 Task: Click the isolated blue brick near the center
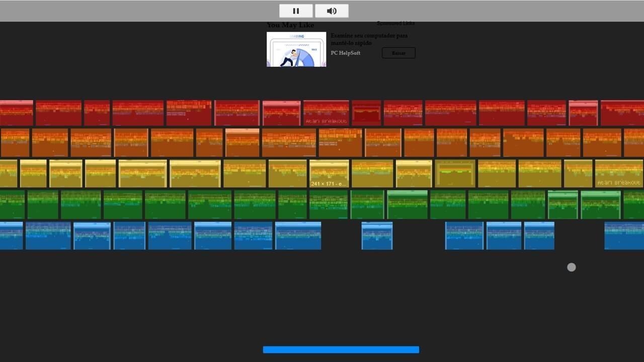click(x=377, y=235)
